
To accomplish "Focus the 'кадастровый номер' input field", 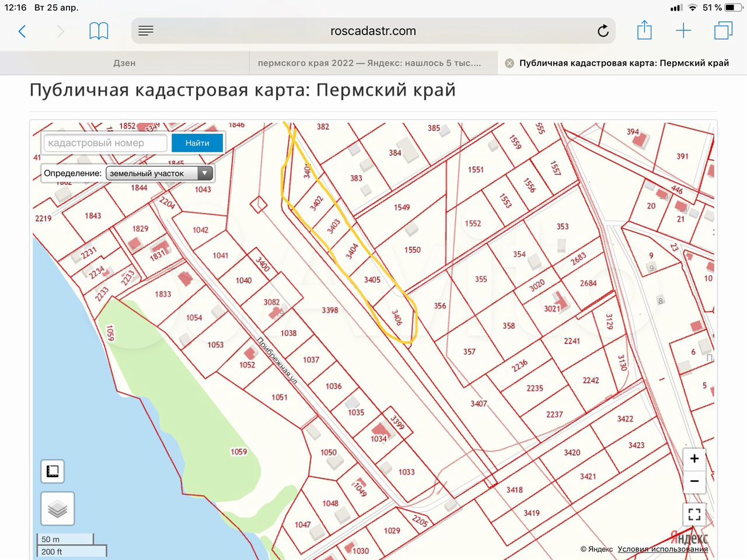I will 105,143.
